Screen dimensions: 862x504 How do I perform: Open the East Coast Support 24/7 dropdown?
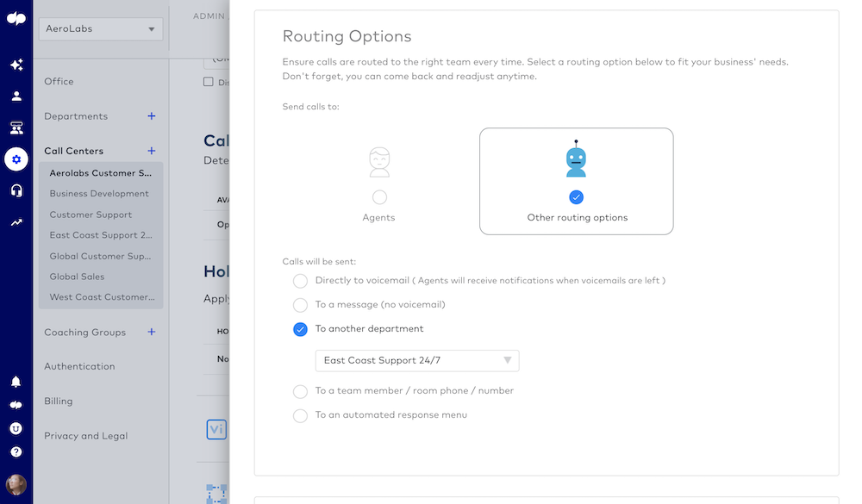pos(417,360)
